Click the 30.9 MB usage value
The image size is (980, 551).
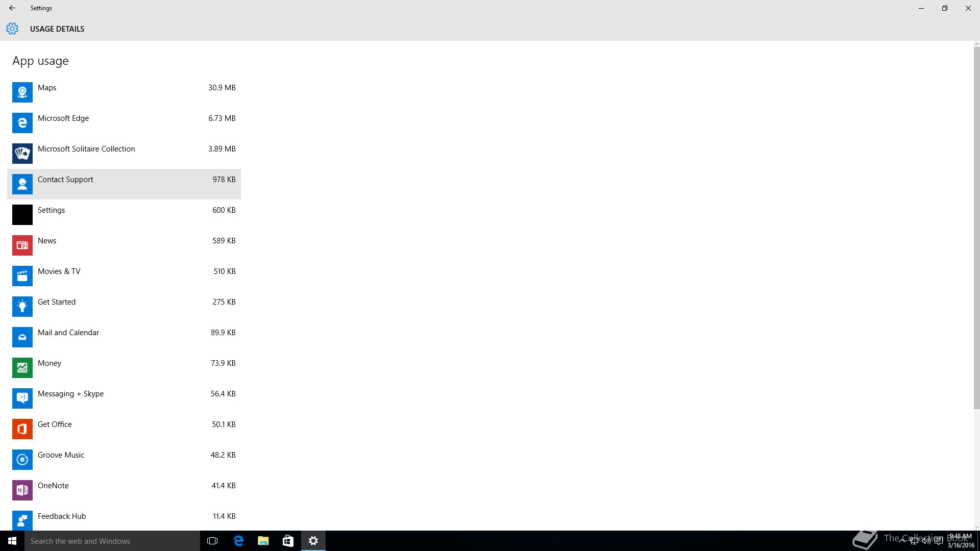pos(222,88)
